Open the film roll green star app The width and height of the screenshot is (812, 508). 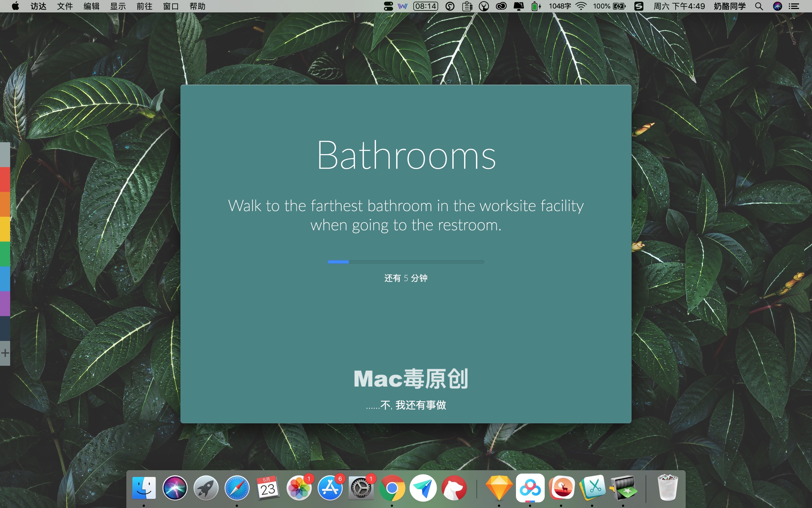tap(623, 488)
